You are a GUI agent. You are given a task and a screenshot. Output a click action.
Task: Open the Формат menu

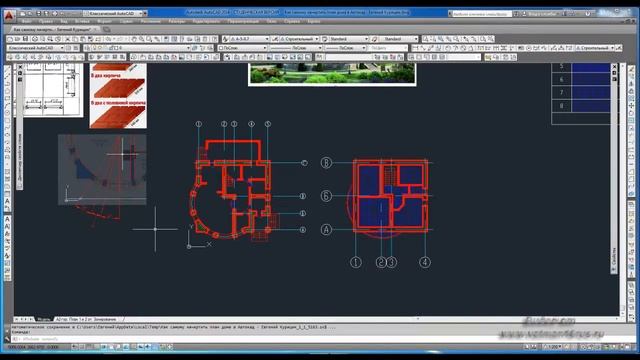(x=104, y=21)
